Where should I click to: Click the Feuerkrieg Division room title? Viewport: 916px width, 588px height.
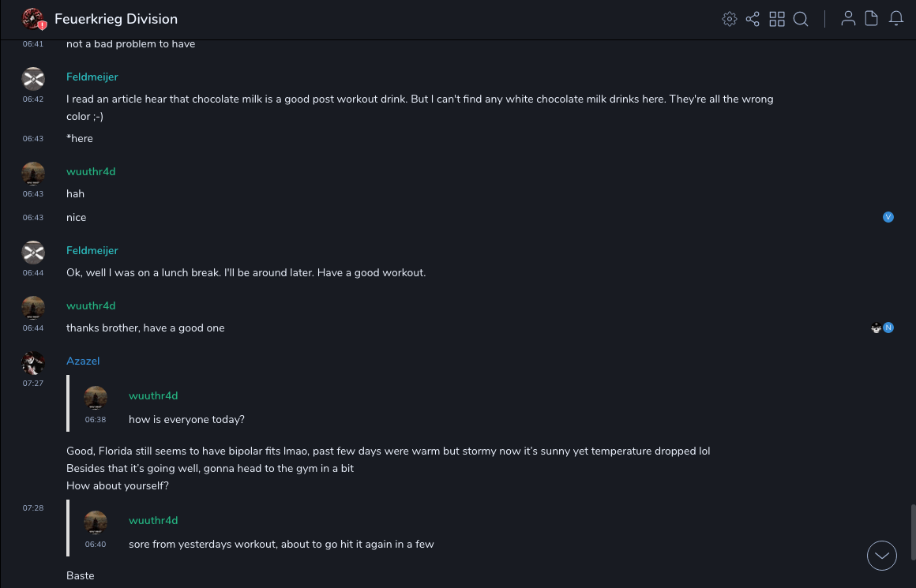pos(116,19)
